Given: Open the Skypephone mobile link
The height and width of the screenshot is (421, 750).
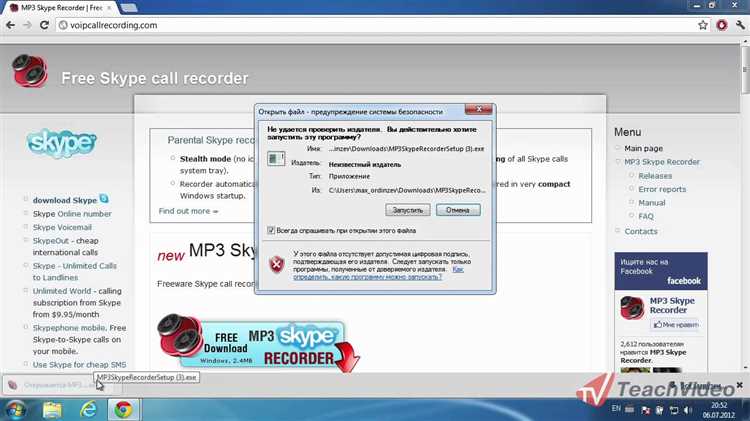Looking at the screenshot, I should click(69, 328).
